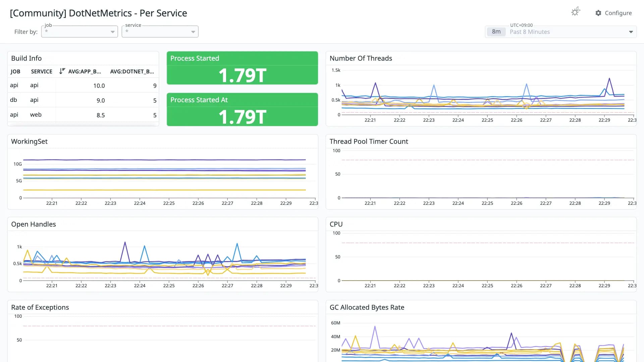Image resolution: width=644 pixels, height=362 pixels.
Task: Click the web service cell
Action: (36, 115)
